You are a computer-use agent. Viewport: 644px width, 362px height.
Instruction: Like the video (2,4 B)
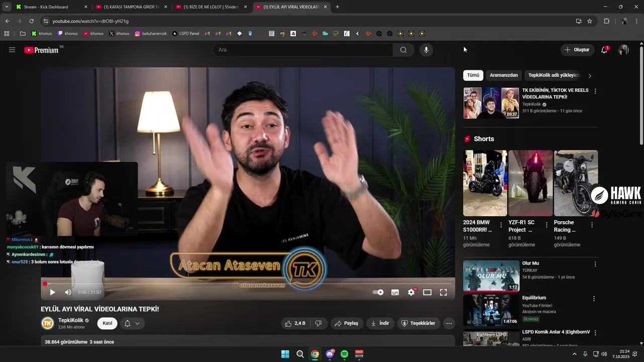pyautogui.click(x=295, y=323)
